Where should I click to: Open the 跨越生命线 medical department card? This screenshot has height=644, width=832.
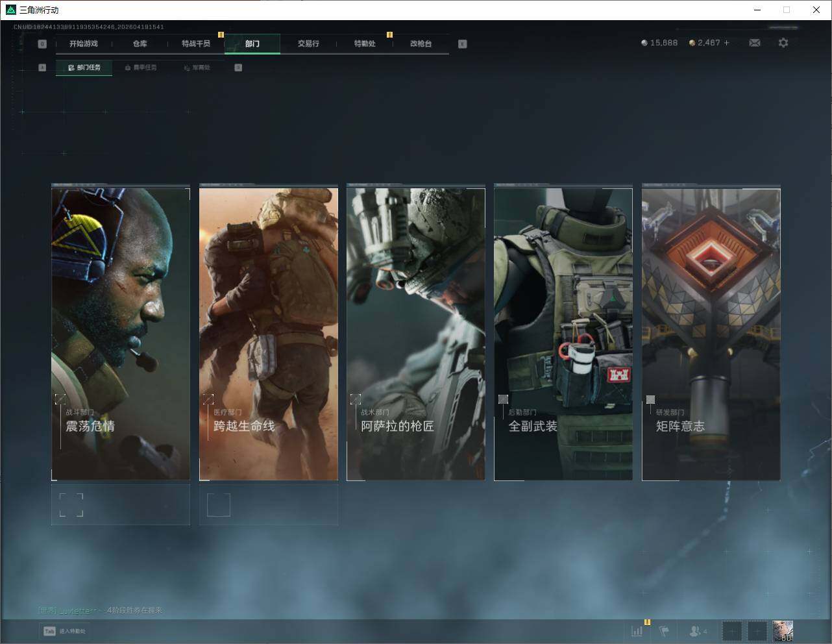point(269,334)
